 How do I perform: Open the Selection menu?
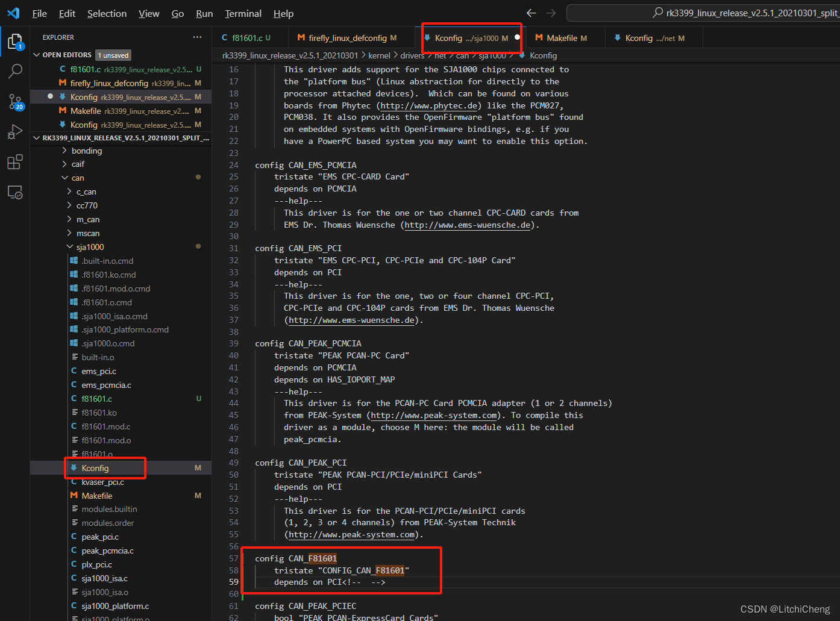[x=107, y=13]
